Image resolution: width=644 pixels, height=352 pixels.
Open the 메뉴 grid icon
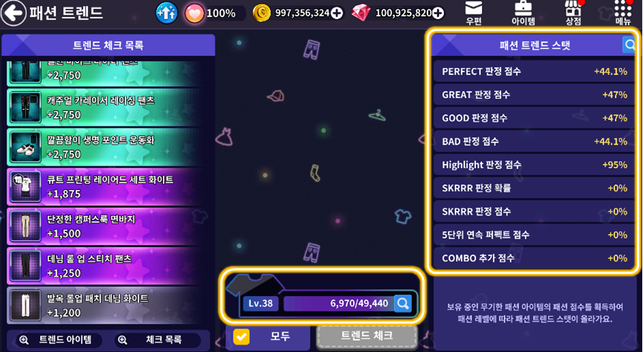623,13
